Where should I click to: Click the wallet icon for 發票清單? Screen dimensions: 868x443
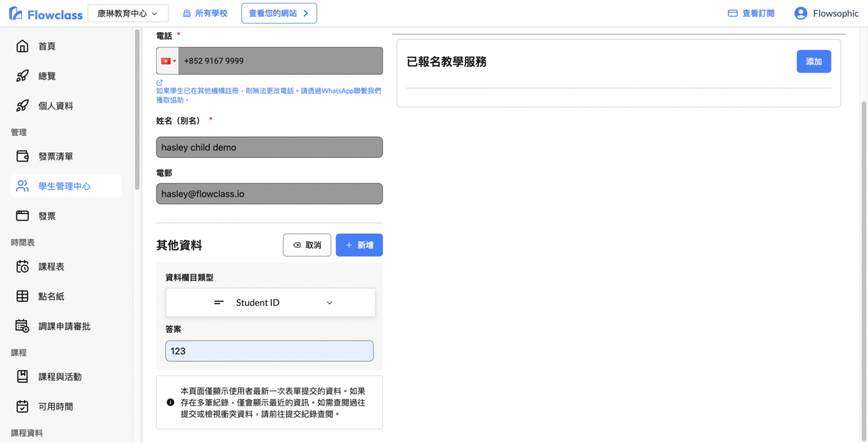(22, 156)
